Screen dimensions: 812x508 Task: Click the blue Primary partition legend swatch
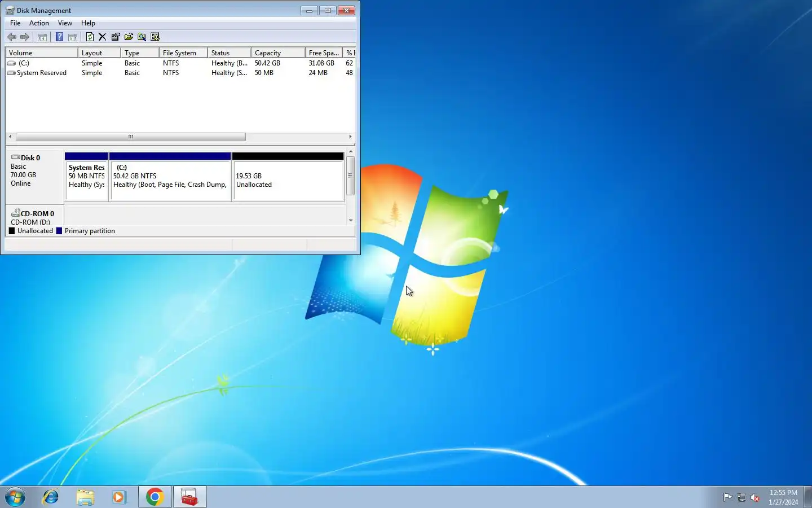click(x=59, y=231)
